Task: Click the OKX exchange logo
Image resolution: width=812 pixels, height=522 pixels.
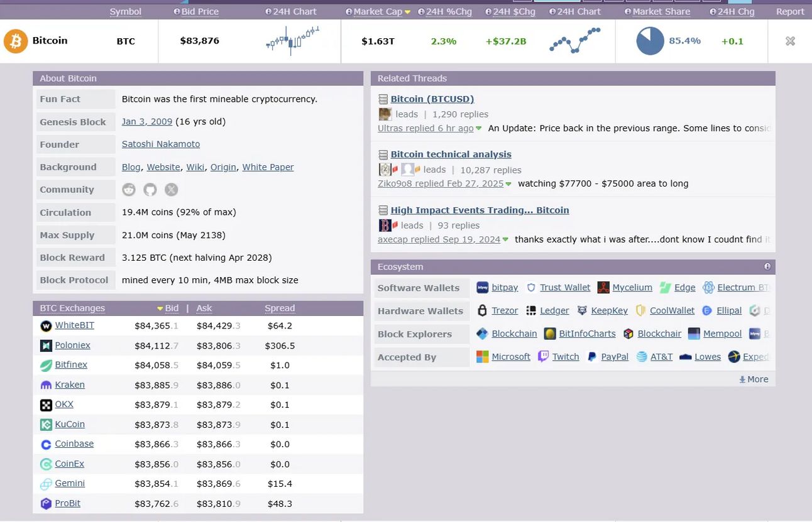Action: click(46, 405)
